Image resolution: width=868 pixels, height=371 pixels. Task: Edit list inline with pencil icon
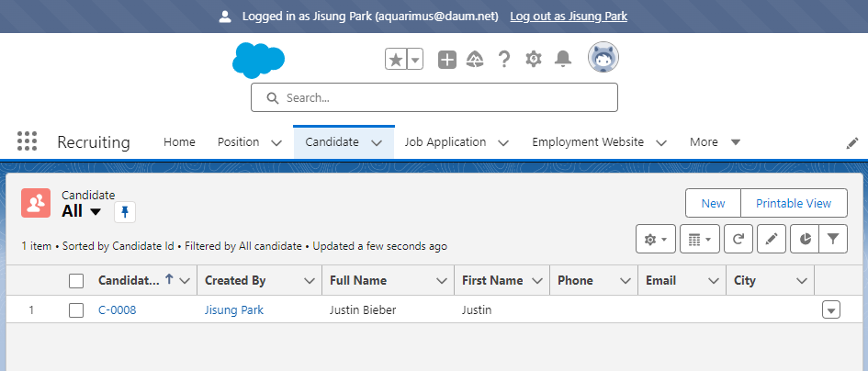tap(772, 239)
